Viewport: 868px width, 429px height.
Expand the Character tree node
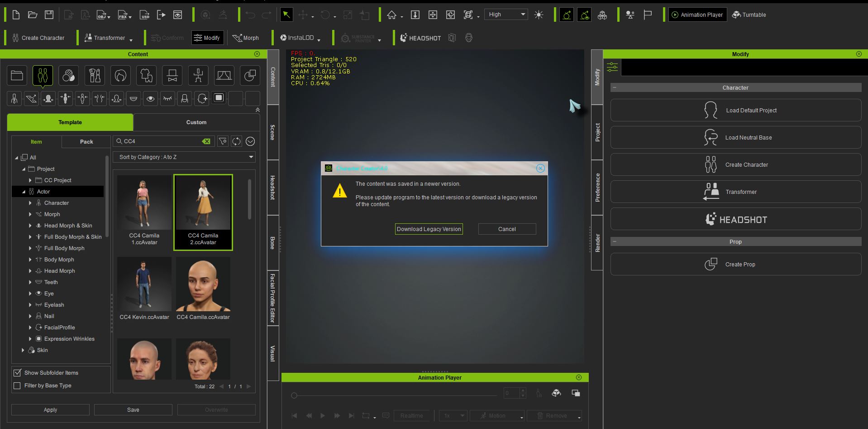tap(30, 203)
